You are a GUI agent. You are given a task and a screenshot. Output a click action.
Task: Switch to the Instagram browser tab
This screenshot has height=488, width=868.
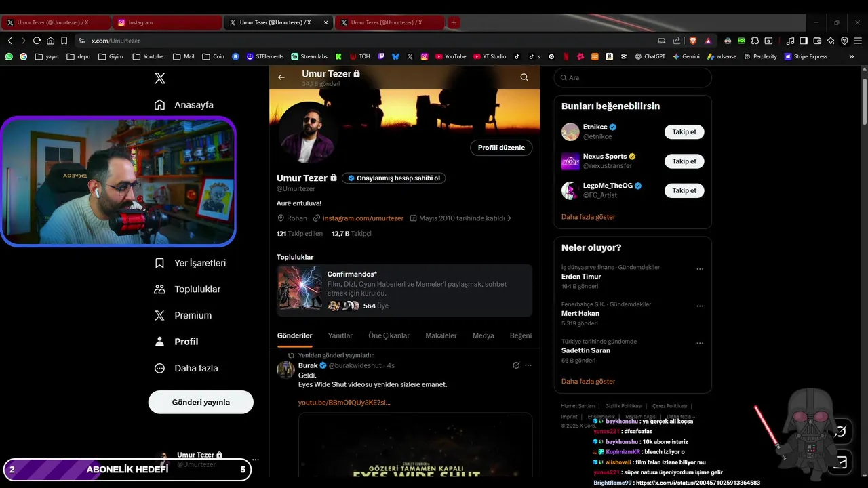[166, 22]
